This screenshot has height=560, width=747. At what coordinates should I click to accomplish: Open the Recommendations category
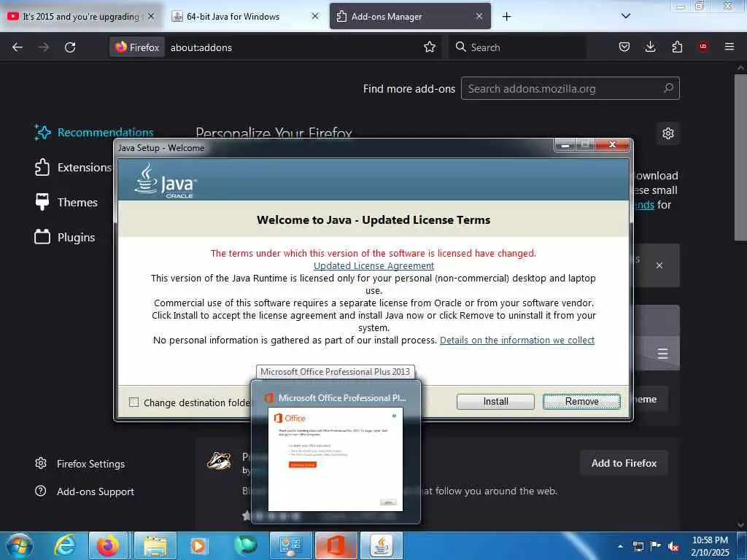[94, 133]
